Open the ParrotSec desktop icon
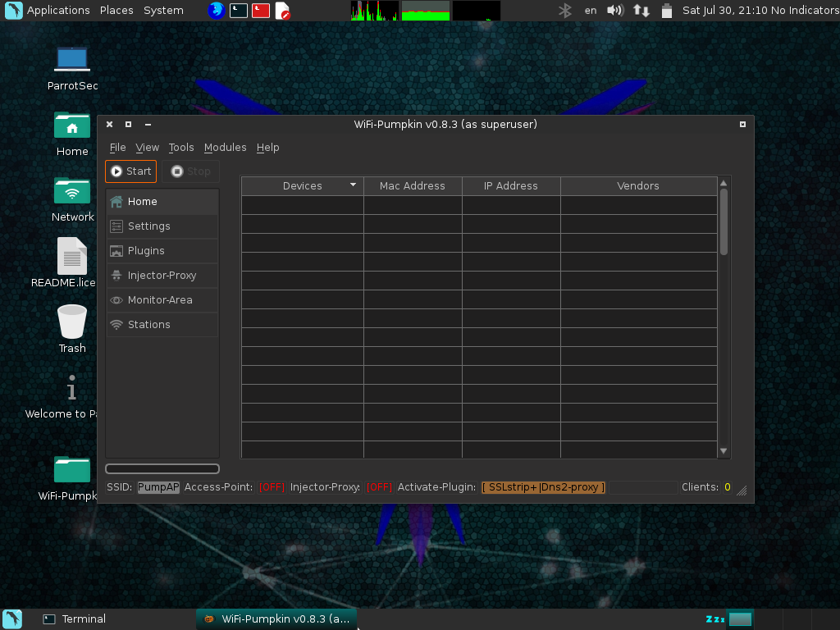 [x=72, y=69]
